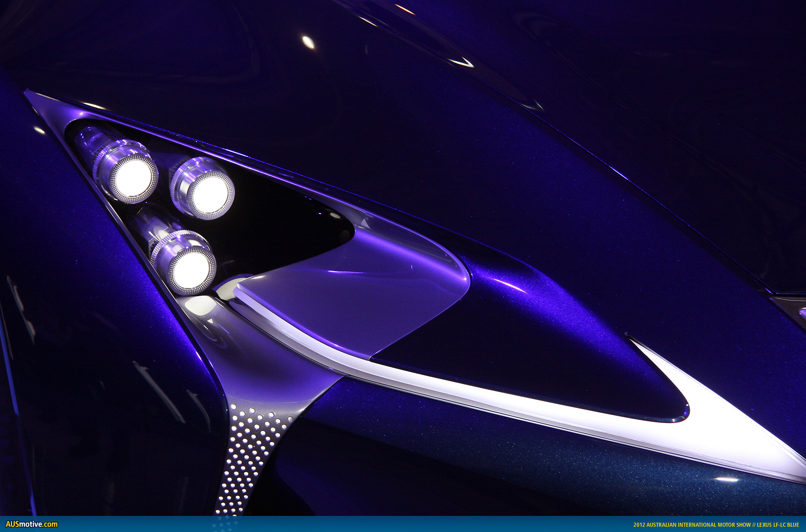Click the "2012 Australian International Motor Show" text
Viewport: 806px width, 532px height.
[x=692, y=525]
